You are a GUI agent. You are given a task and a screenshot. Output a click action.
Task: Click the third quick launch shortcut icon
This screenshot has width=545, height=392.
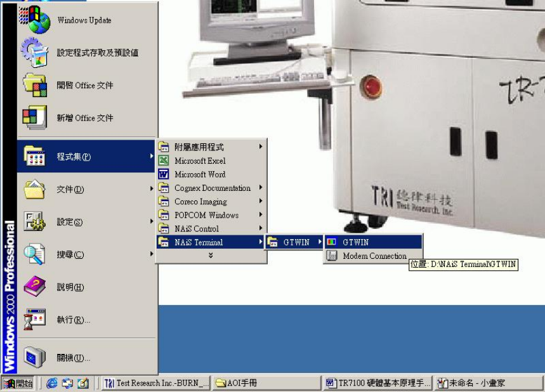(83, 383)
